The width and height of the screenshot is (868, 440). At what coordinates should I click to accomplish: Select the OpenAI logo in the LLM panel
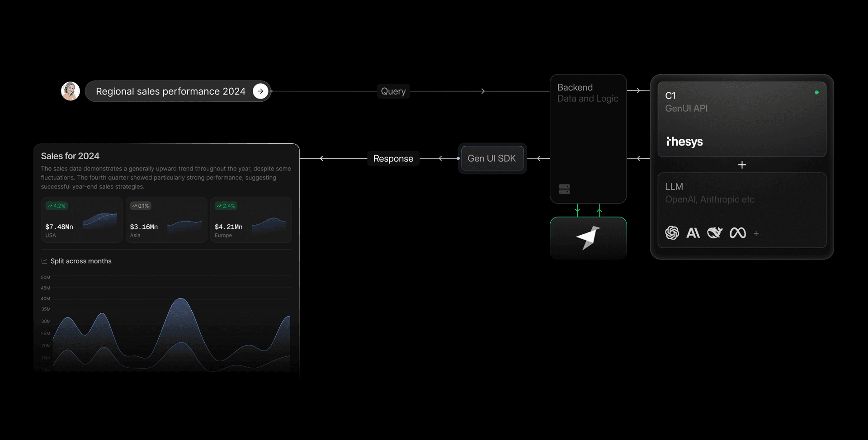672,233
